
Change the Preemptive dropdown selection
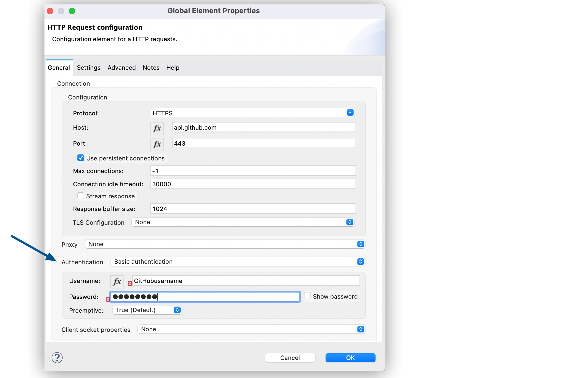177,310
